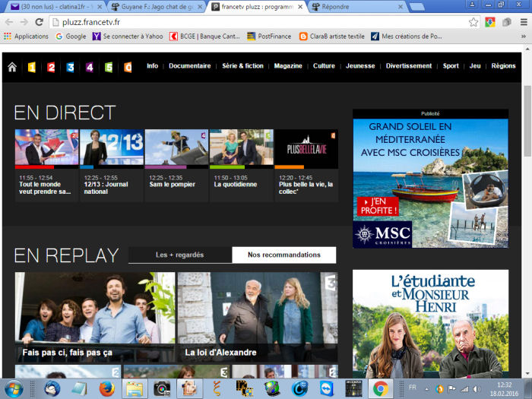Viewport: 532px width, 399px height.
Task: Open the network signal tray icon
Action: point(464,389)
